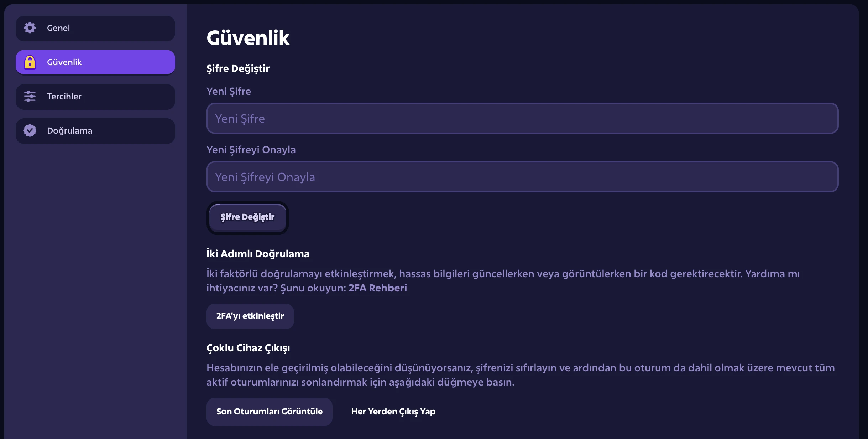Viewport: 868px width, 439px height.
Task: Click the Şifre Değiştir submit button
Action: click(248, 217)
